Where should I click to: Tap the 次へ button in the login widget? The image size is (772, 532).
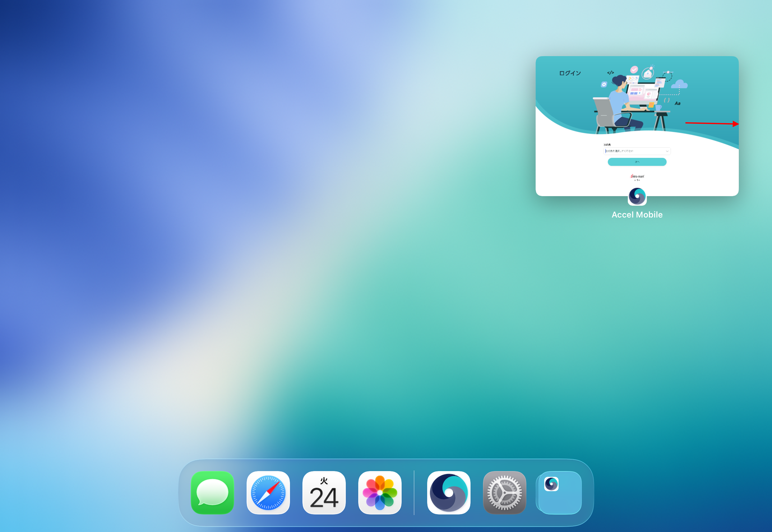click(x=637, y=162)
